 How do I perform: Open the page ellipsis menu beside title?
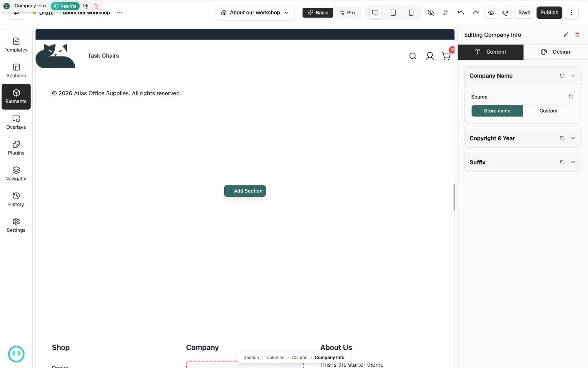(x=120, y=13)
